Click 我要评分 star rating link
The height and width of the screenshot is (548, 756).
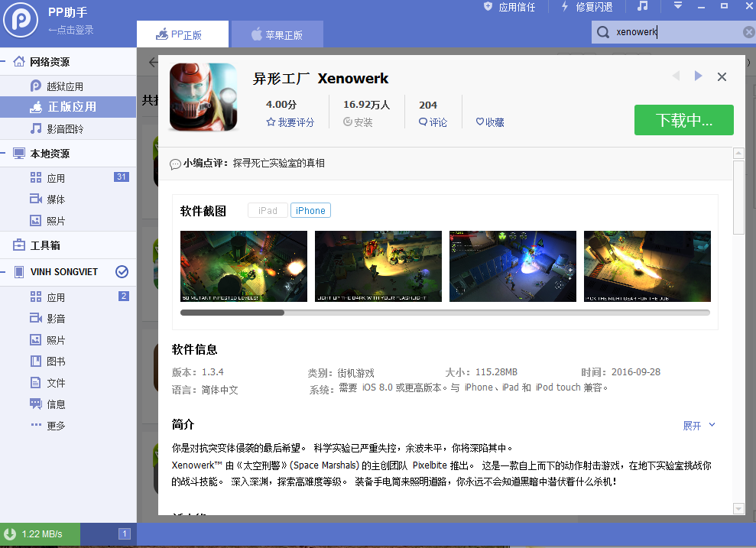[290, 122]
